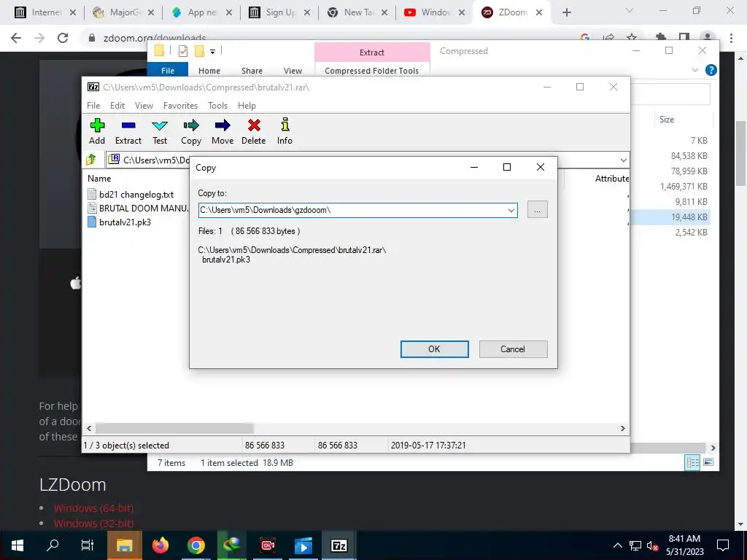The height and width of the screenshot is (560, 747).
Task: Open LZDoom Windows (64-bit) link
Action: pos(93,508)
